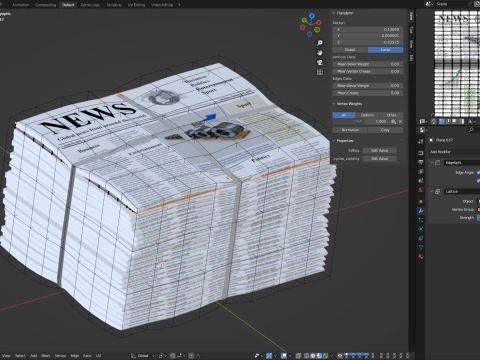The height and width of the screenshot is (360, 480).
Task: Click the vertex weight delete X icon
Action: 400,122
